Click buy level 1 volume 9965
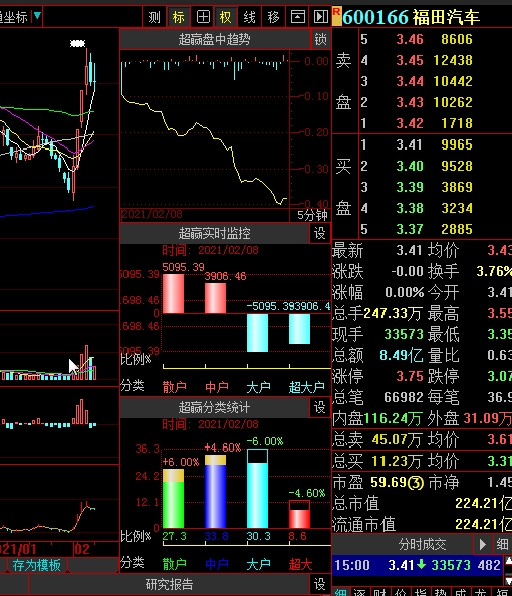The image size is (512, 596). click(457, 144)
